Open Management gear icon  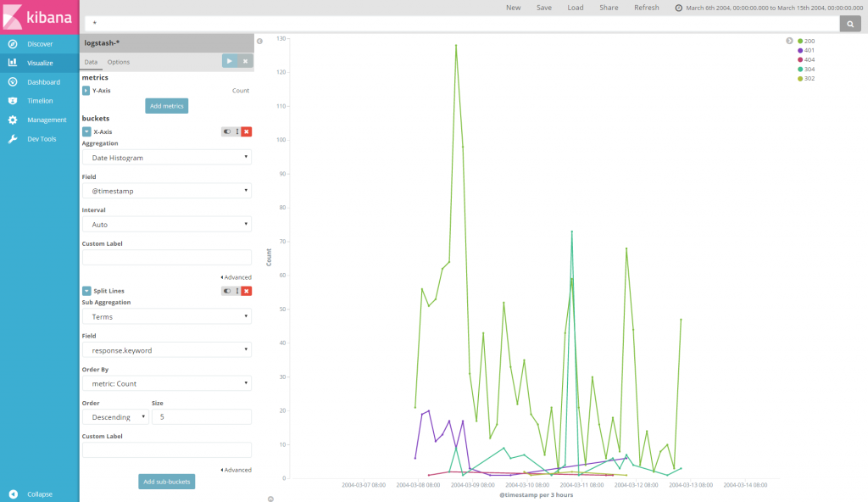[x=13, y=120]
